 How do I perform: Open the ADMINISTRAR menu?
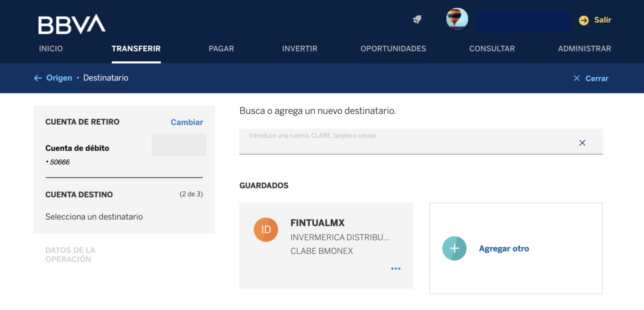(x=584, y=49)
